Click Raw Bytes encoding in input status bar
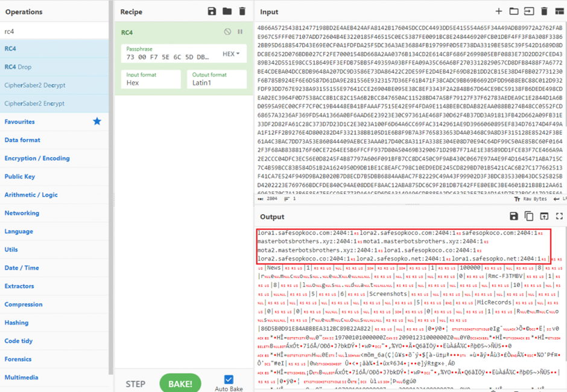 tap(530, 199)
